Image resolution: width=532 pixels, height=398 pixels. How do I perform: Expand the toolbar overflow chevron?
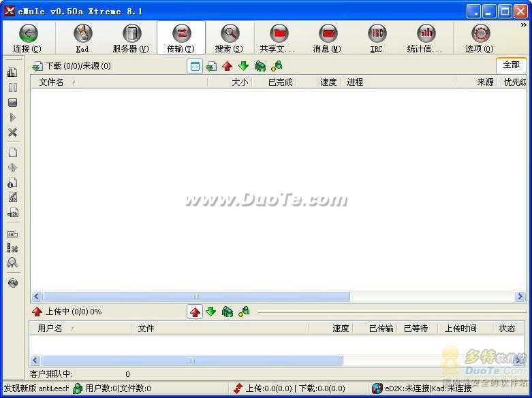(x=523, y=25)
